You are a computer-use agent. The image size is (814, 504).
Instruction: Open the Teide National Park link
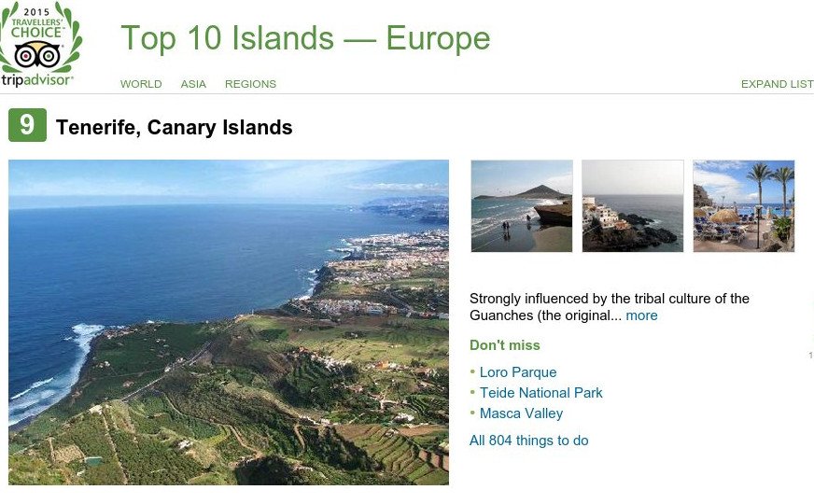541,393
